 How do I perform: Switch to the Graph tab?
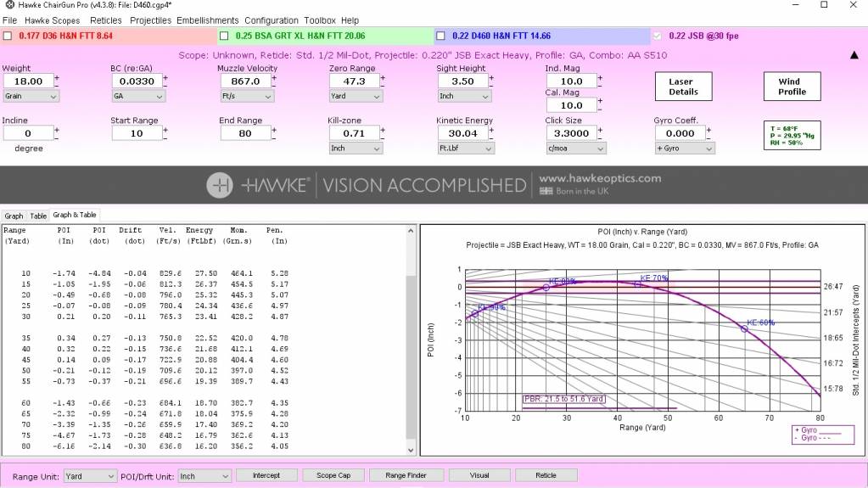tap(14, 216)
